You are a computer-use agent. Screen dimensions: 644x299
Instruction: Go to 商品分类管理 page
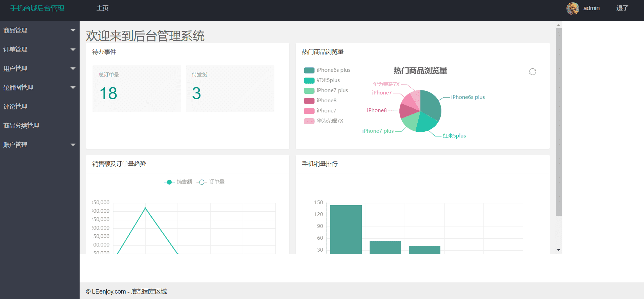[x=40, y=126]
